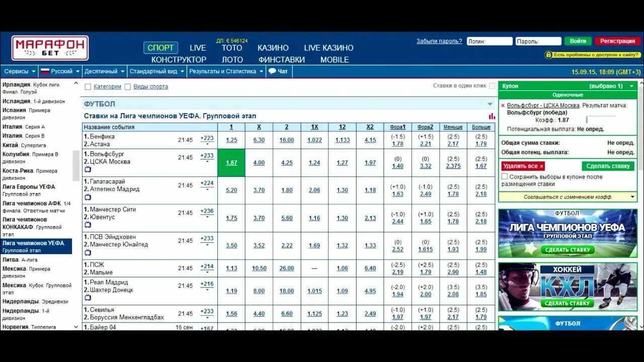The width and height of the screenshot is (644, 362).
Task: Click the Чат link in toolbar
Action: tap(283, 71)
